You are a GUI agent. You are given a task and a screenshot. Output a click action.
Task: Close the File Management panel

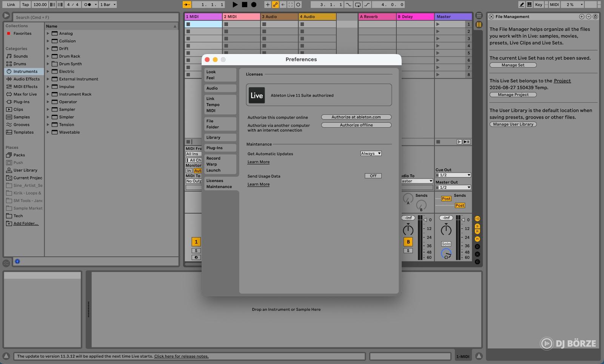(491, 17)
